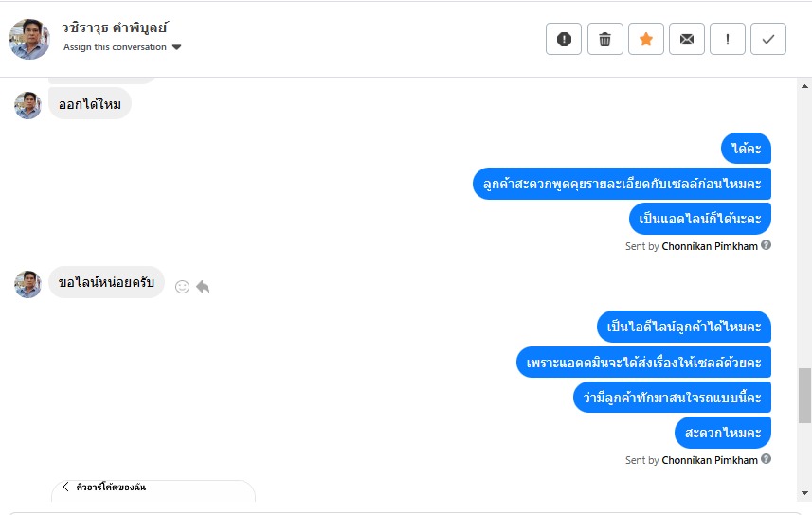The width and height of the screenshot is (812, 515).
Task: Click the emoji reaction smiley icon
Action: (x=183, y=286)
